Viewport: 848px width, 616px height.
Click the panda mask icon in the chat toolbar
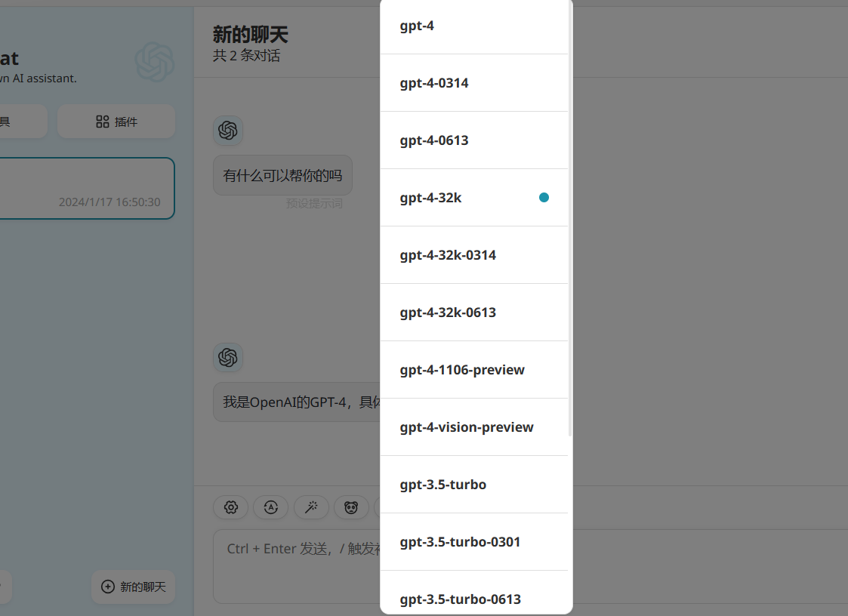pyautogui.click(x=351, y=507)
